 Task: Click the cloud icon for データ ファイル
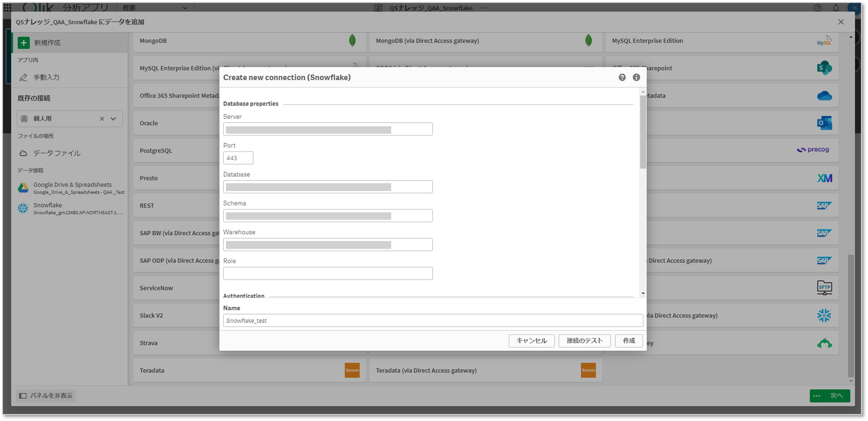click(23, 153)
